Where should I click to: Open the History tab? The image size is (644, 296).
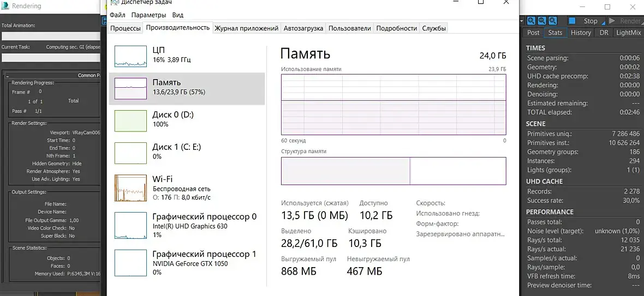tap(581, 33)
